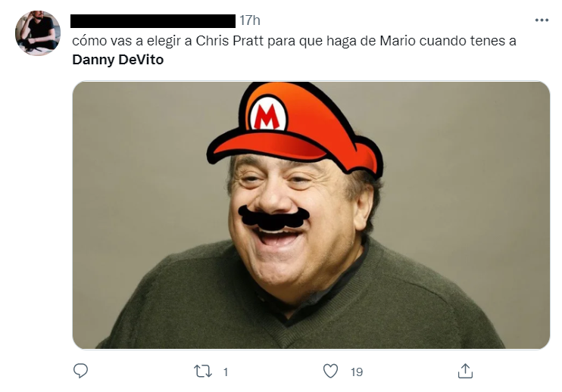The width and height of the screenshot is (562, 392).
Task: Retweet using the arrows icon
Action: click(x=203, y=372)
